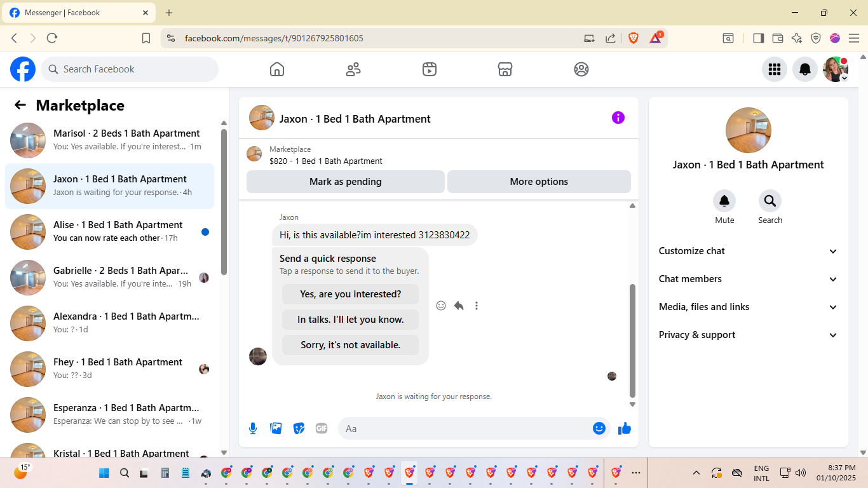
Task: Choose a sticker from the composer
Action: point(299,428)
